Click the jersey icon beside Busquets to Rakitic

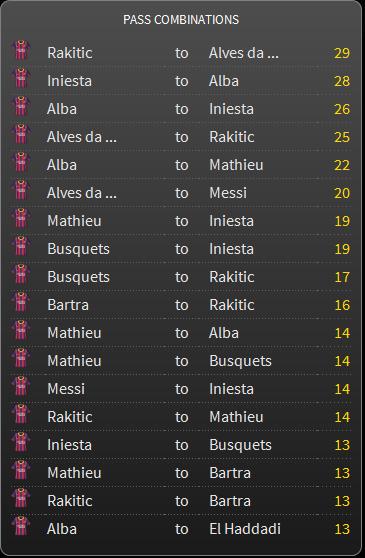(x=21, y=274)
